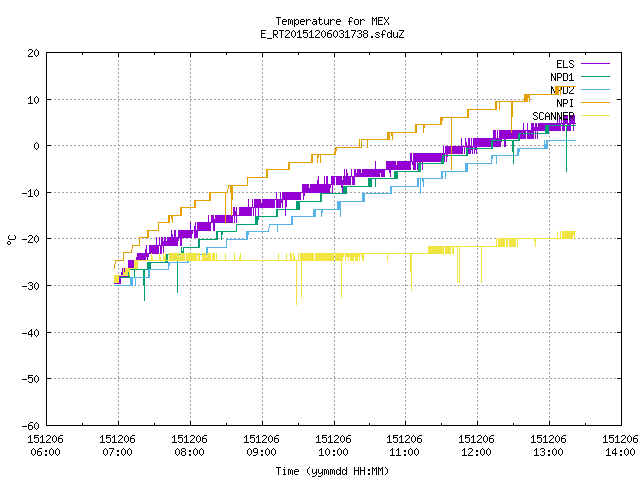
Task: Click the 'Time (yymmdd HH:MM)' axis title
Action: [332, 471]
